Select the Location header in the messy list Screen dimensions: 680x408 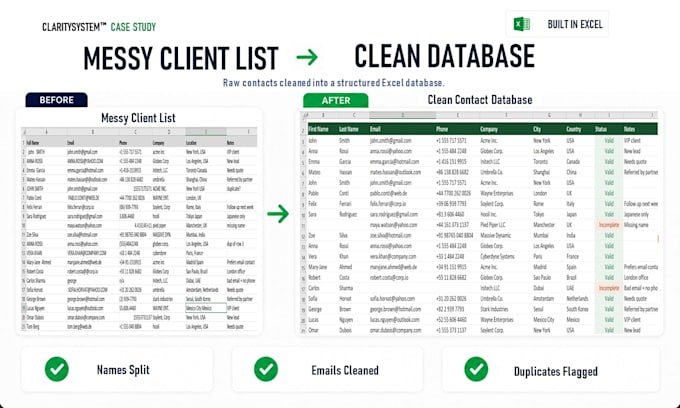191,143
